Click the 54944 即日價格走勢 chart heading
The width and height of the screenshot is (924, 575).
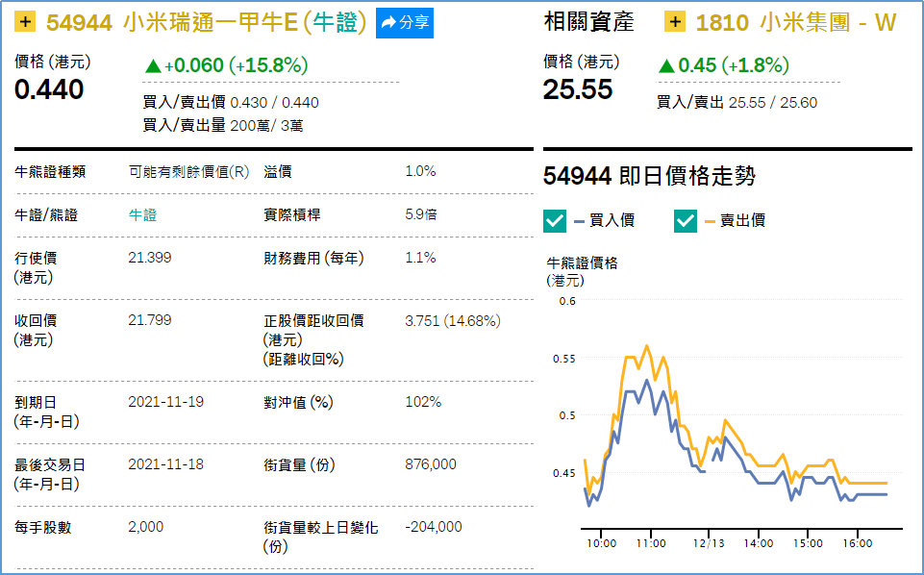tap(649, 176)
